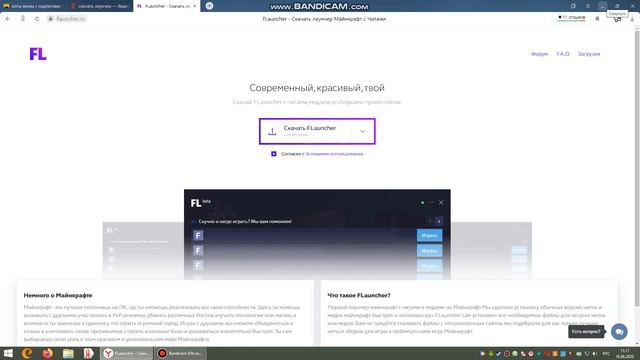640x360 pixels.
Task: Click the browser reload button
Action: 37,19
